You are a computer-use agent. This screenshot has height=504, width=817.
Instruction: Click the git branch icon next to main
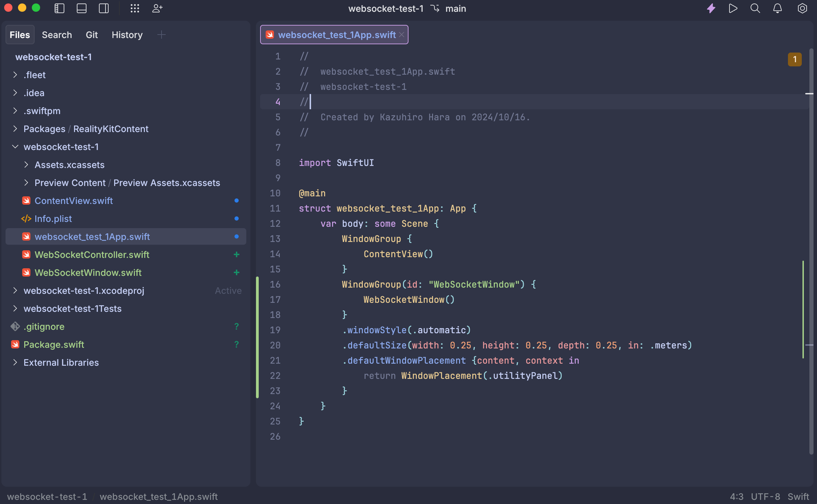[435, 9]
